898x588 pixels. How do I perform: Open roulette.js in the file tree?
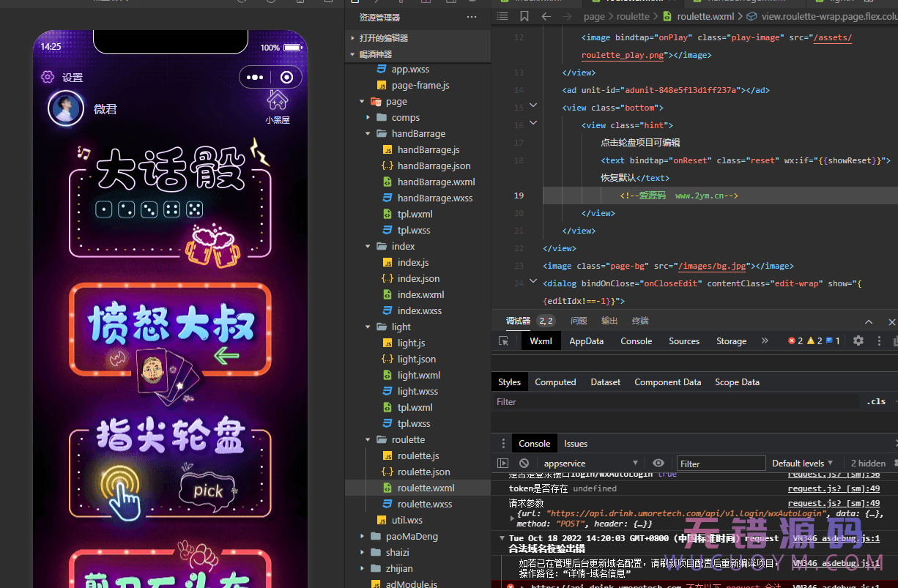(x=418, y=456)
